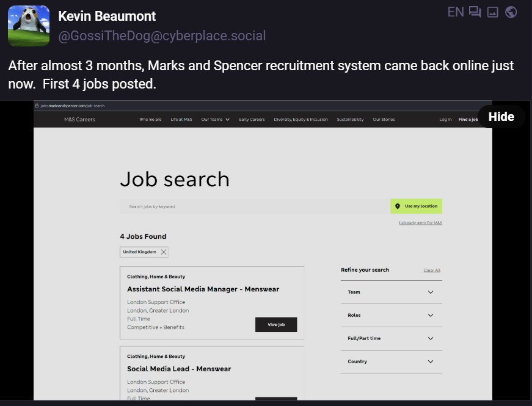Open Life at M&S menu item
The height and width of the screenshot is (406, 532).
181,120
